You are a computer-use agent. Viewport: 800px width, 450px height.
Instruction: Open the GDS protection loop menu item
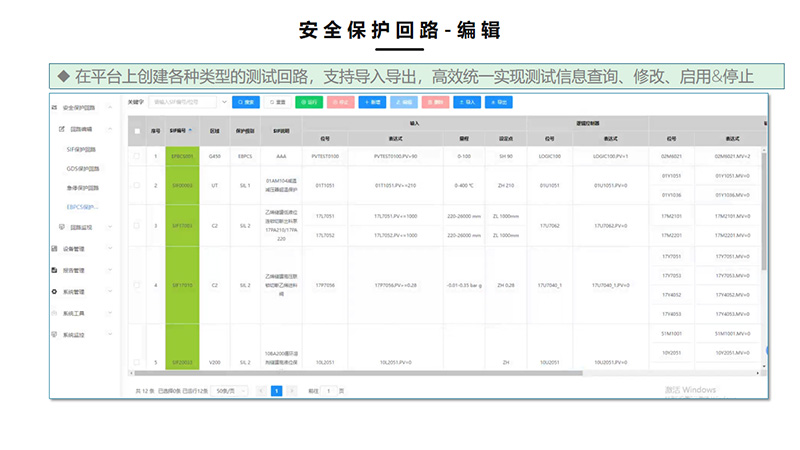point(83,168)
